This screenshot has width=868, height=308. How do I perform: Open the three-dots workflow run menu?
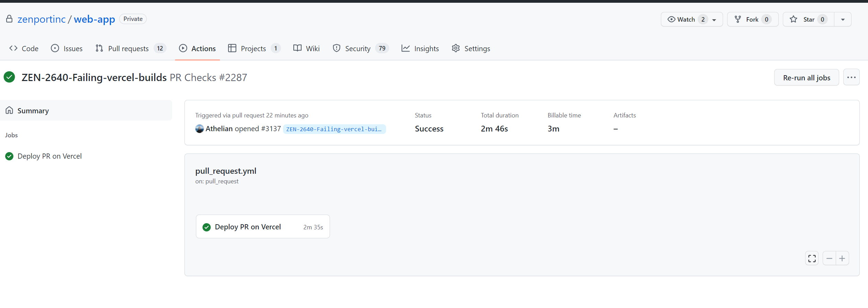(851, 77)
